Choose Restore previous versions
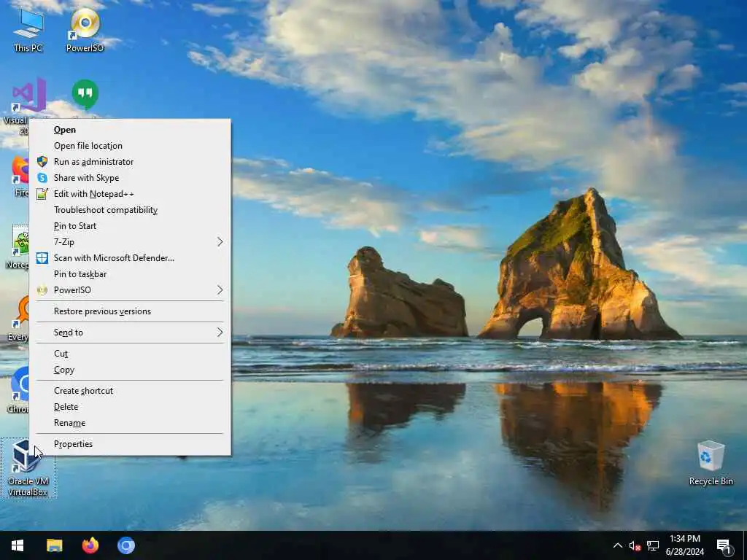 pyautogui.click(x=130, y=311)
